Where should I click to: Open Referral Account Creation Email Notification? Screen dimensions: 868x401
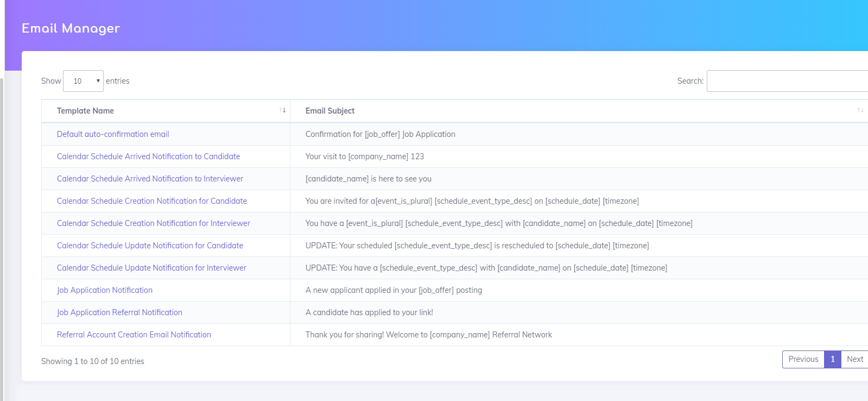click(x=134, y=335)
